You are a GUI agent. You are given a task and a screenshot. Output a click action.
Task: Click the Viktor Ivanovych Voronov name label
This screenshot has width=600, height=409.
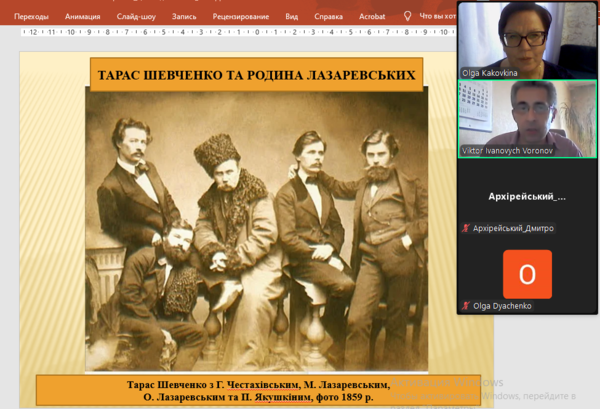click(507, 151)
